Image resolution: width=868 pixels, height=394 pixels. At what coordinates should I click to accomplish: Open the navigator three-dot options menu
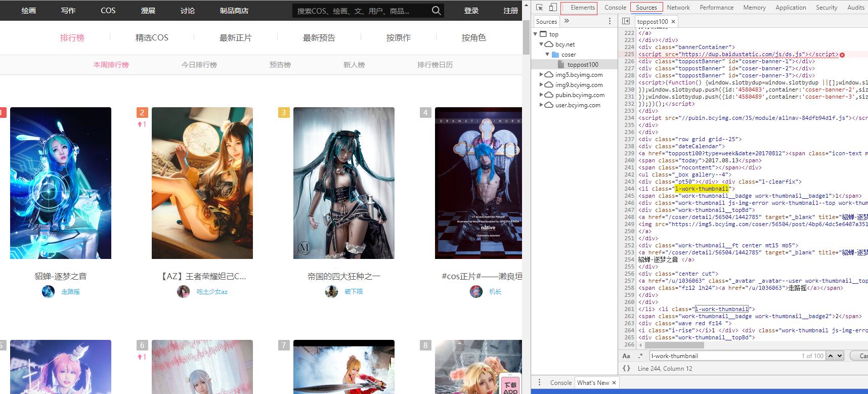(x=610, y=21)
